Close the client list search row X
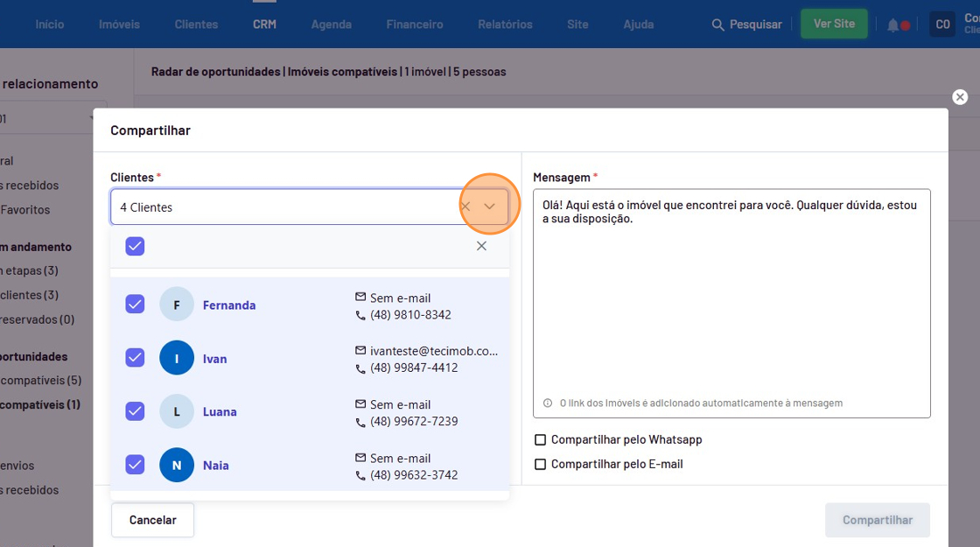980x547 pixels. pyautogui.click(x=481, y=246)
